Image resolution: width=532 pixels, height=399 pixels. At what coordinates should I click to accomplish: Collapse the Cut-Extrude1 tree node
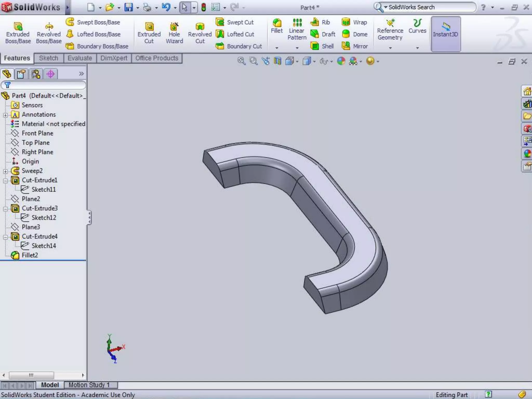5,181
